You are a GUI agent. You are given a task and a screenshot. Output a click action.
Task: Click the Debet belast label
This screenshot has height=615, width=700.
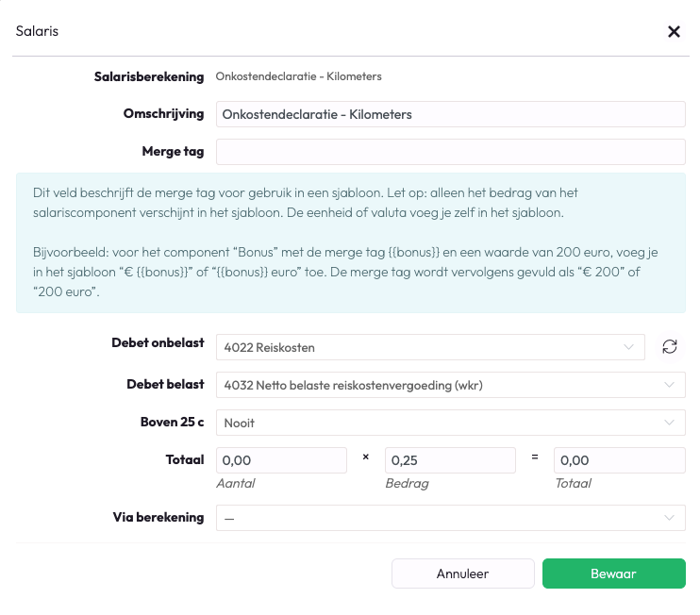[165, 384]
